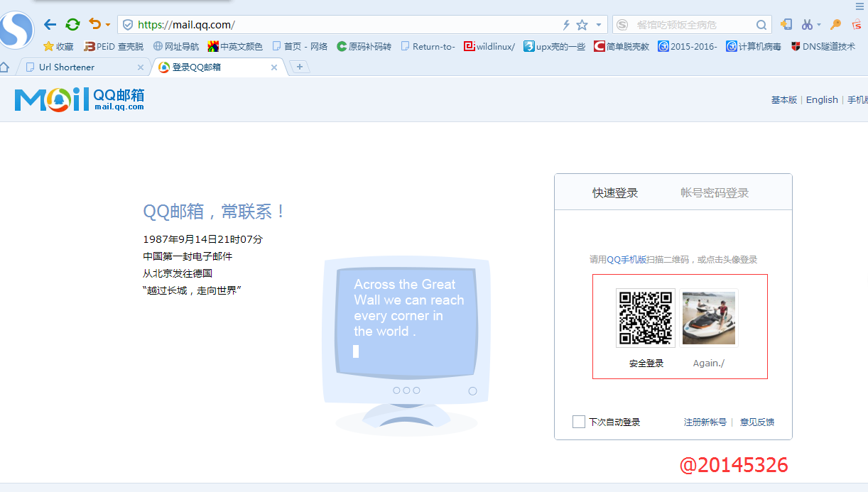Click the browser back arrow

(x=50, y=25)
